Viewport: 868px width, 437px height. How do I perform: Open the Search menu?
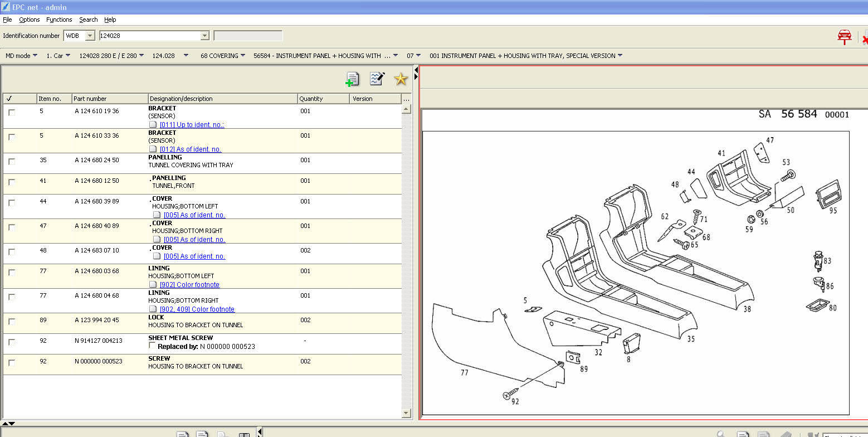tap(88, 20)
